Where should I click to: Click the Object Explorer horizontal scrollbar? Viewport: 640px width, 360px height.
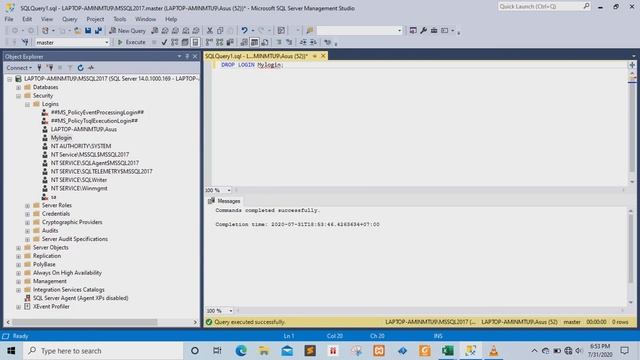coord(84,322)
